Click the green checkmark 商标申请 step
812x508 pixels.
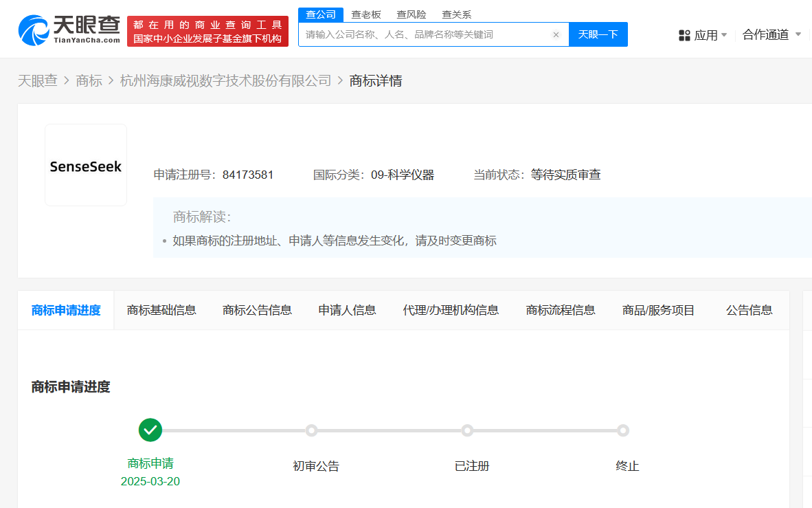pyautogui.click(x=150, y=430)
